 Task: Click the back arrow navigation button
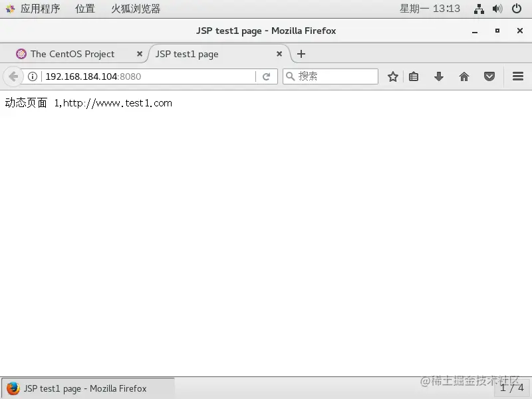tap(13, 76)
